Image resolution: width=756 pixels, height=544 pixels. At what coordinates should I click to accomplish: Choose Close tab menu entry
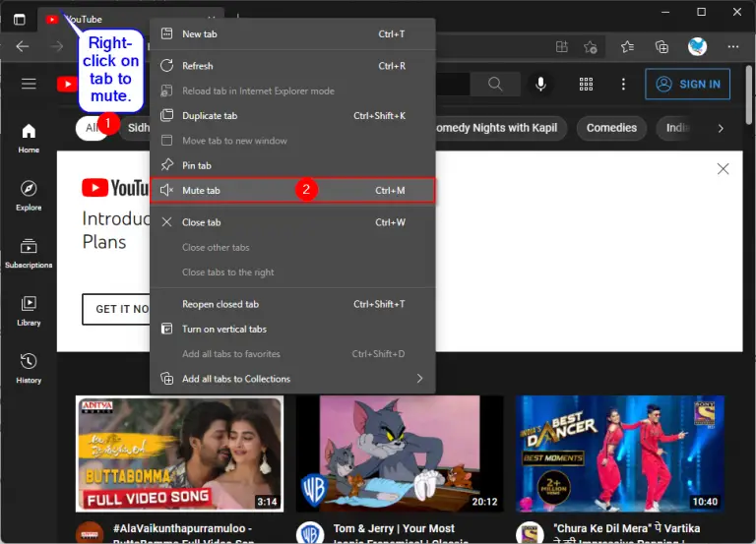coord(292,222)
